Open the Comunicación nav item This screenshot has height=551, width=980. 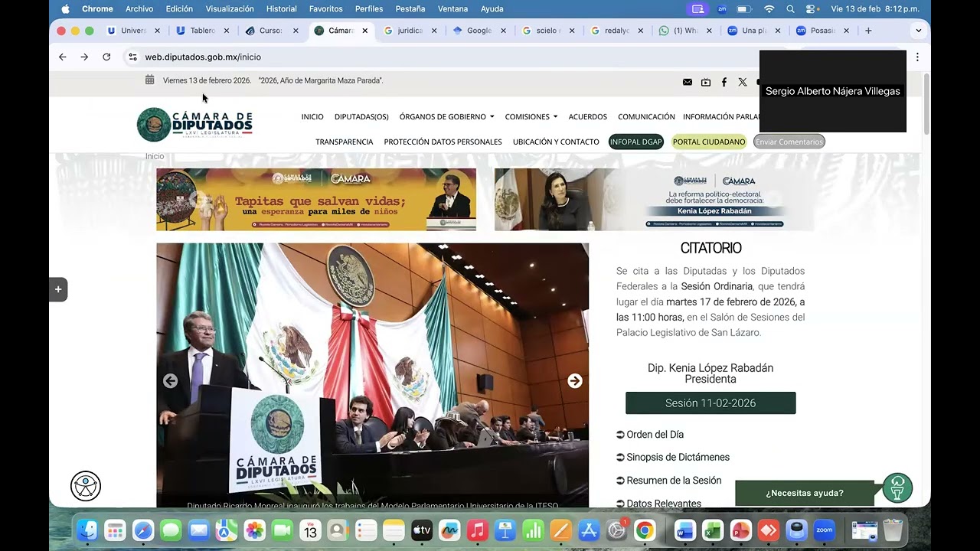646,117
